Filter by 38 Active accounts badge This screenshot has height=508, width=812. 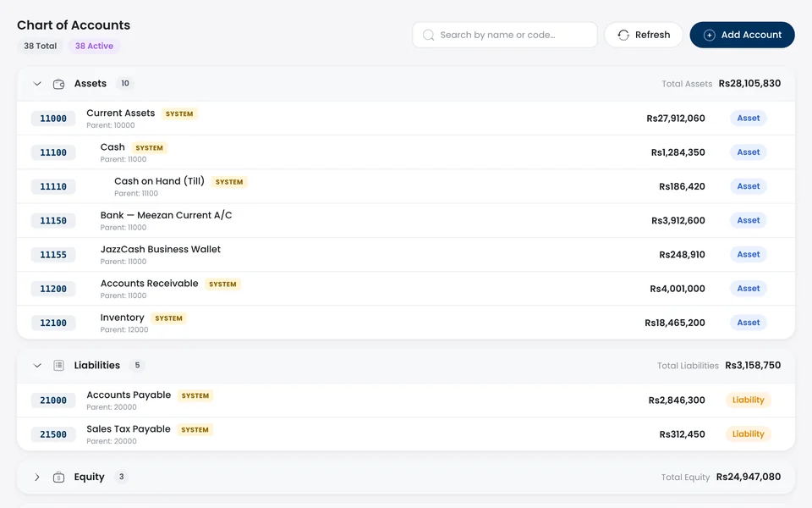pyautogui.click(x=94, y=46)
